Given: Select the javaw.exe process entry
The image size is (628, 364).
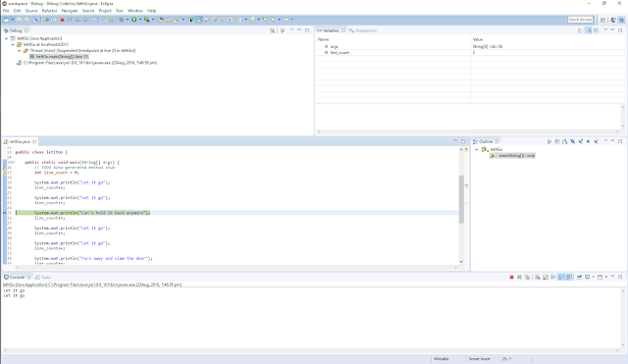Looking at the screenshot, I should [87, 63].
